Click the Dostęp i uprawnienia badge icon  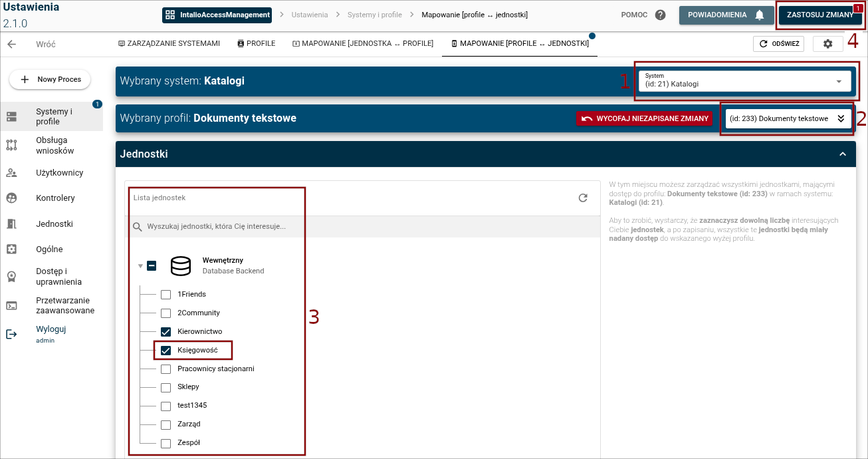point(11,277)
